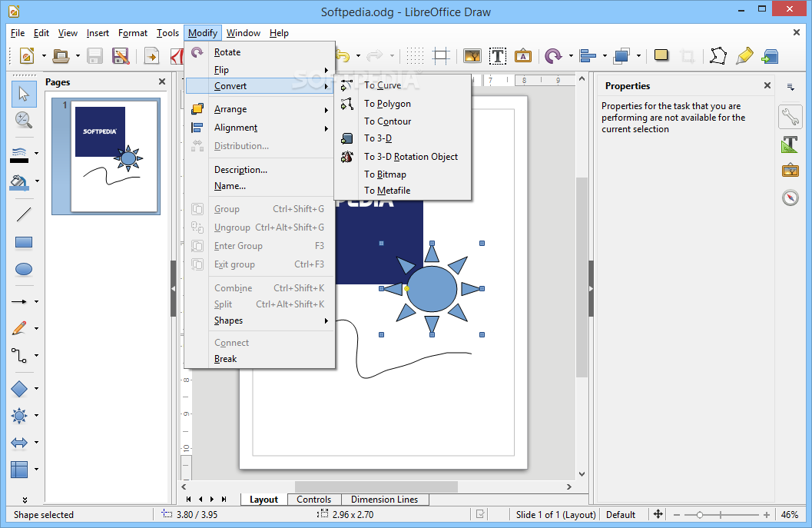Screen dimensions: 812x528
Task: Insert an image with the picture icon
Action: pos(472,55)
